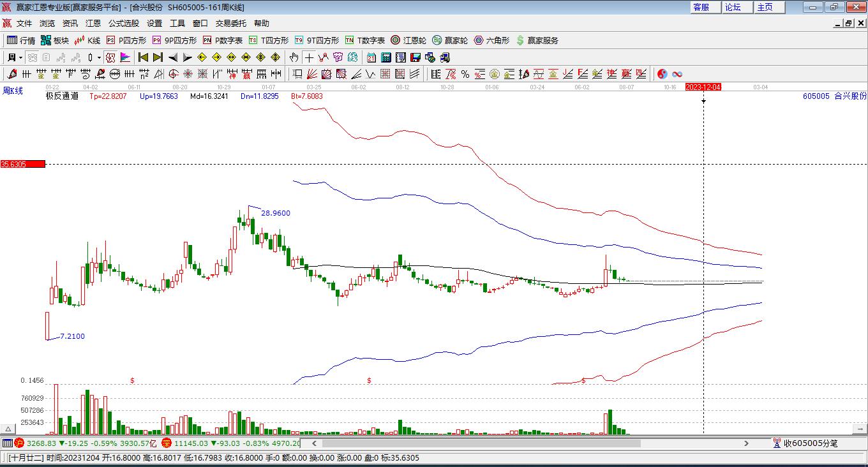Click the 客服 customer service button
This screenshot has height=467, width=868.
tap(701, 7)
